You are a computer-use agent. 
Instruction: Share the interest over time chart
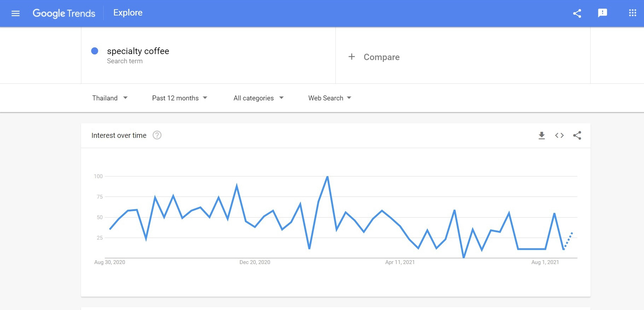[x=577, y=135]
